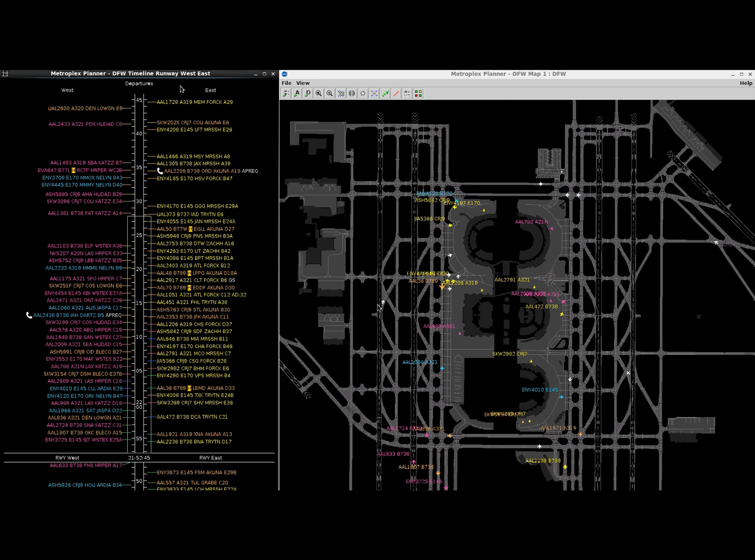755x560 pixels.
Task: Select the A arrivals filter tool
Action: pyautogui.click(x=297, y=93)
